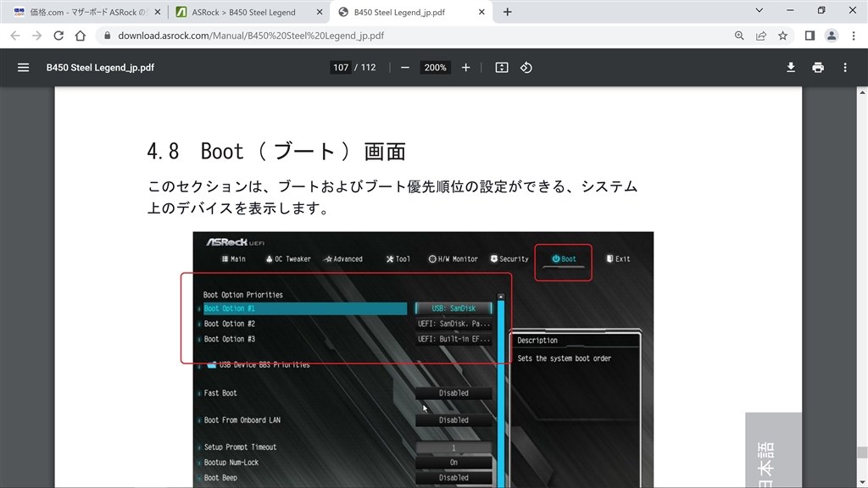The image size is (868, 488).
Task: Edit the 200% zoom level field
Action: click(x=435, y=68)
